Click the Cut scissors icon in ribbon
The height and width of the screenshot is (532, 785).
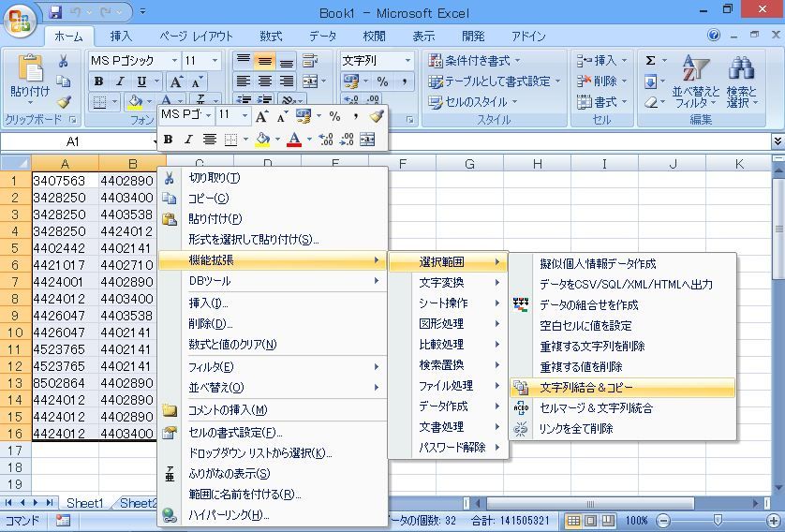[x=63, y=61]
